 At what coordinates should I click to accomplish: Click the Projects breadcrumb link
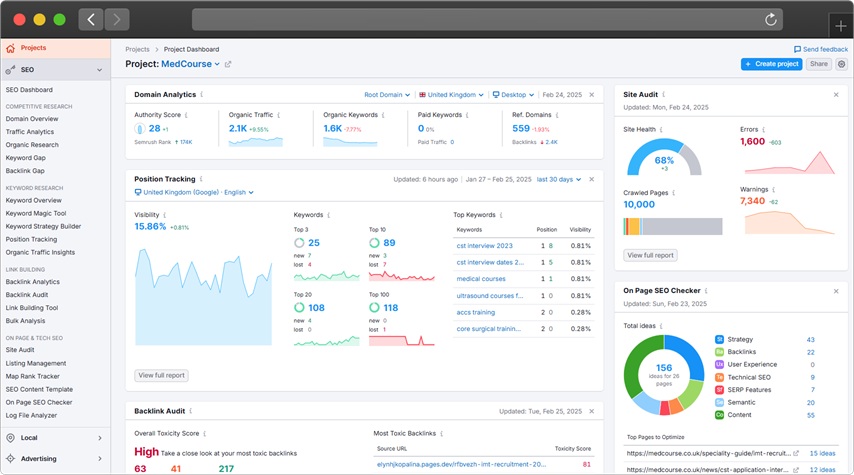click(x=137, y=49)
